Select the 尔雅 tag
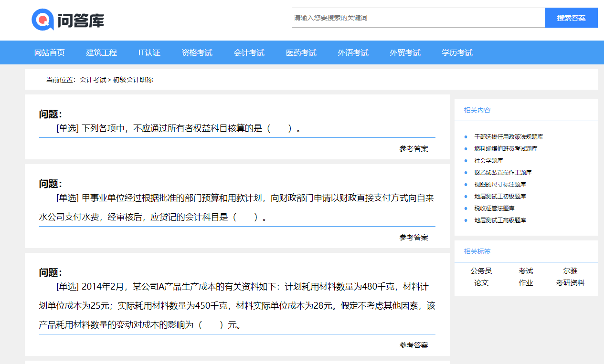604x364 pixels. click(x=570, y=270)
